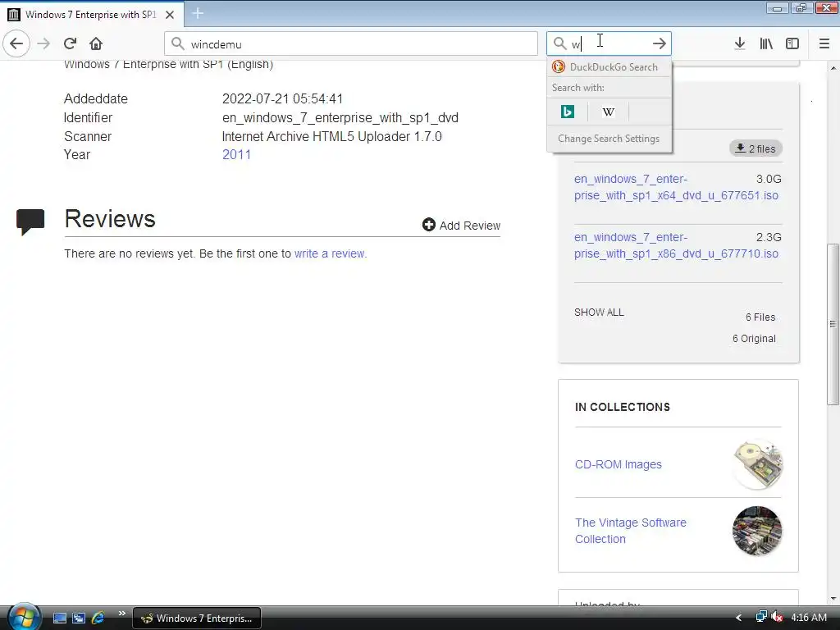Click the address bar containing wincdemu
This screenshot has height=630, width=840.
tap(351, 43)
